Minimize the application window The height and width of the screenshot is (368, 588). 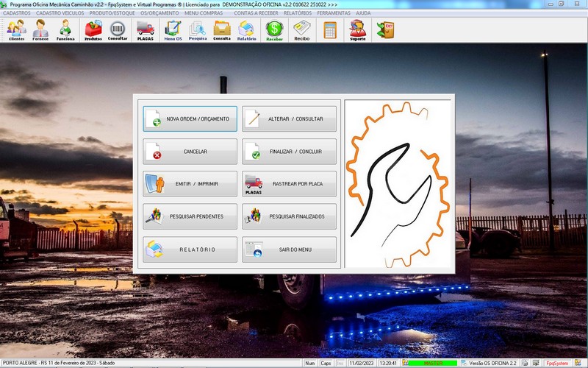pos(551,4)
